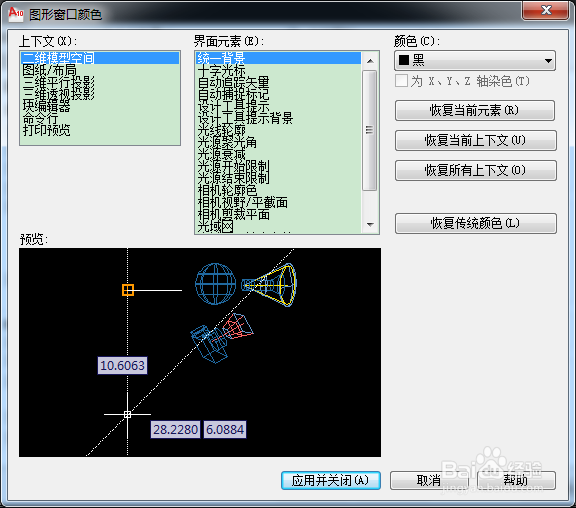Click the AutoCAD icon in title bar
Image resolution: width=576 pixels, height=508 pixels.
click(x=16, y=14)
